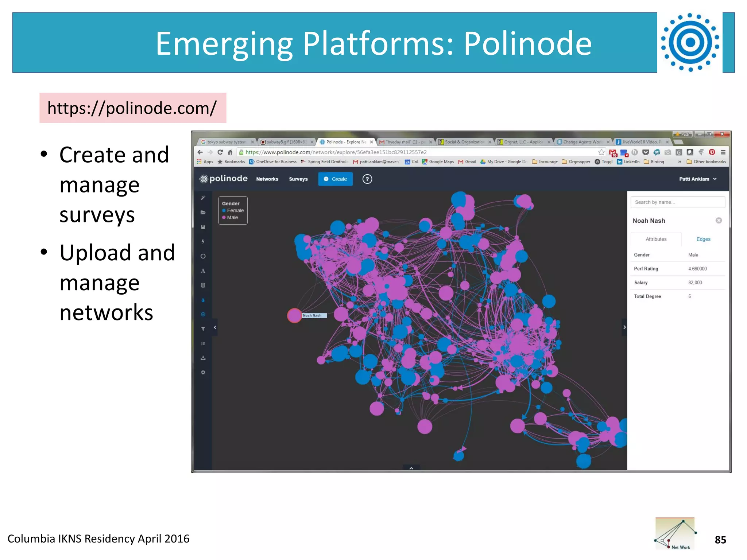Click the Perf Rating value 4.660000
This screenshot has height=560, width=747.
click(x=697, y=269)
